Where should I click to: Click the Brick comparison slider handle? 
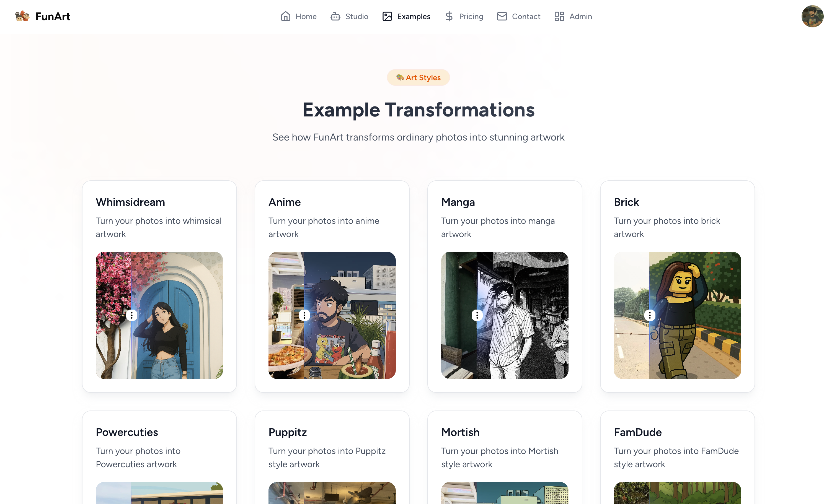click(650, 315)
